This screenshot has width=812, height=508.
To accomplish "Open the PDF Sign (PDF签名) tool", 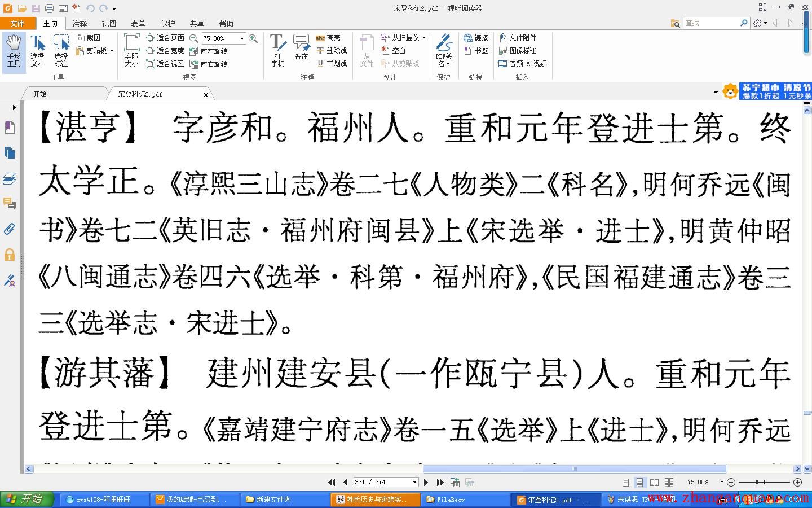I will (444, 51).
